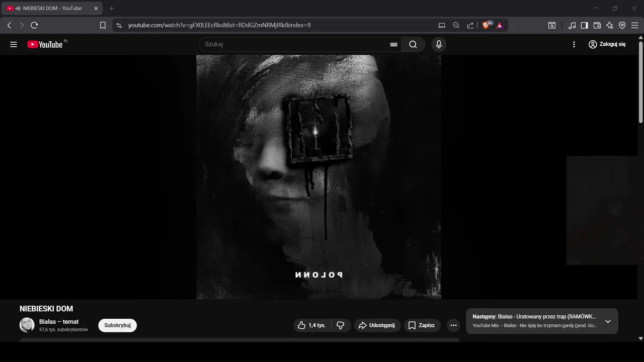
Task: Open Leo AI sparkle icon
Action: [610, 25]
